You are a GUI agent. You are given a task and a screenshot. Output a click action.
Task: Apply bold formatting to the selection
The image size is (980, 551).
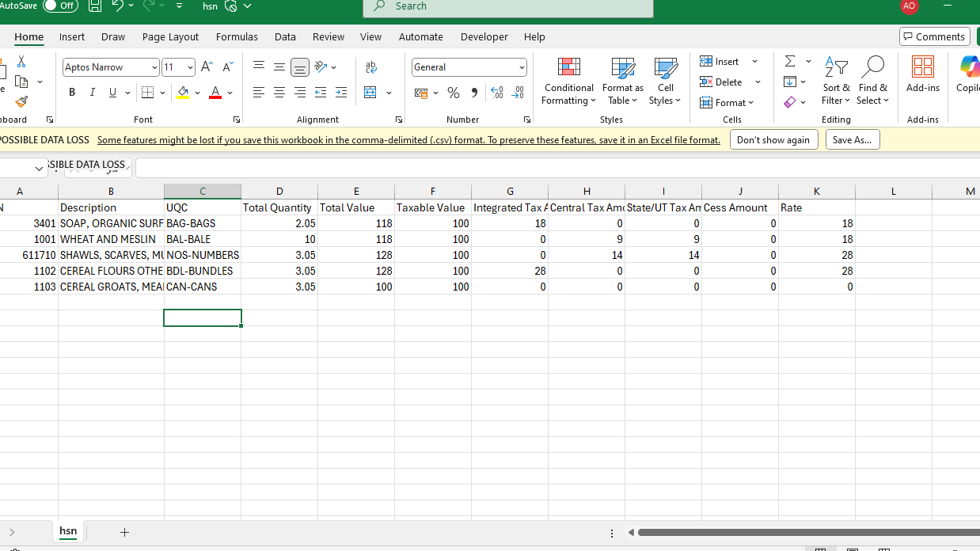72,92
